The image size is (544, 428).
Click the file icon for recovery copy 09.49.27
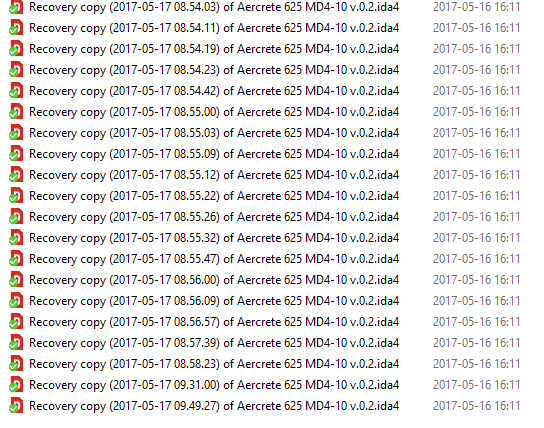coord(16,405)
